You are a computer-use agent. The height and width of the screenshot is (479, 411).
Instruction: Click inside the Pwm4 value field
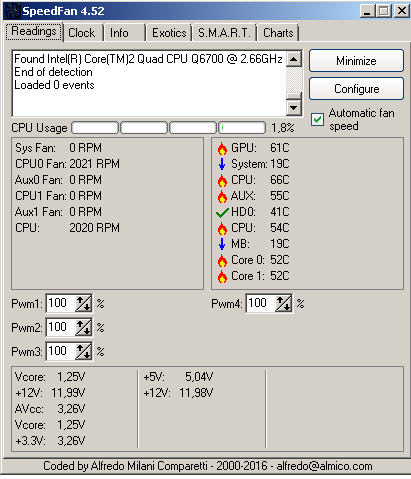(x=261, y=303)
